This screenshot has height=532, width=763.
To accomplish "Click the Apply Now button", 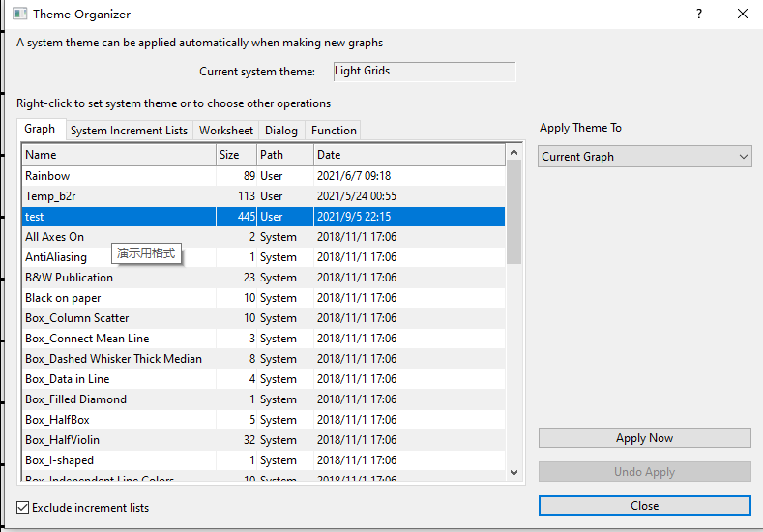I will coord(644,438).
